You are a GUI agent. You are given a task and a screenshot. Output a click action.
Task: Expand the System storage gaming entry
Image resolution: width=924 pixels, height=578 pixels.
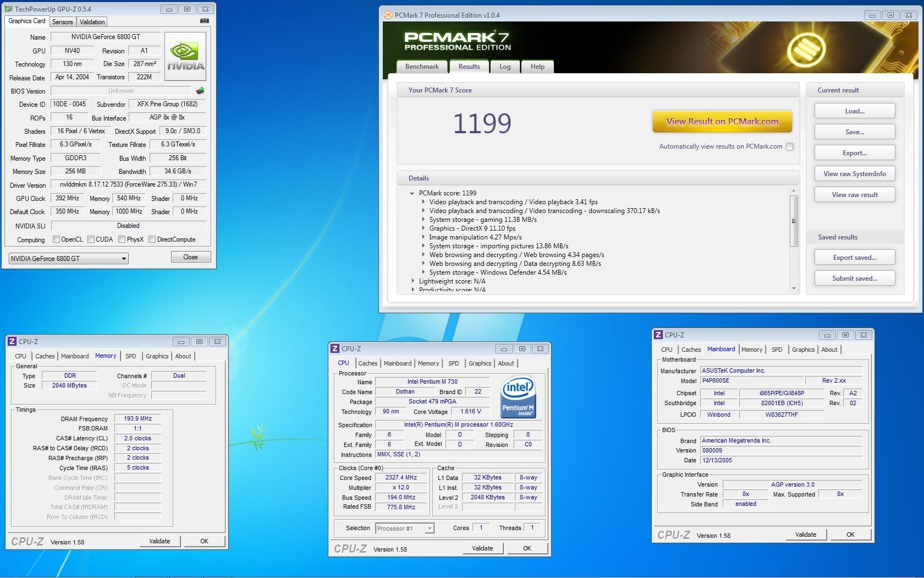point(423,220)
